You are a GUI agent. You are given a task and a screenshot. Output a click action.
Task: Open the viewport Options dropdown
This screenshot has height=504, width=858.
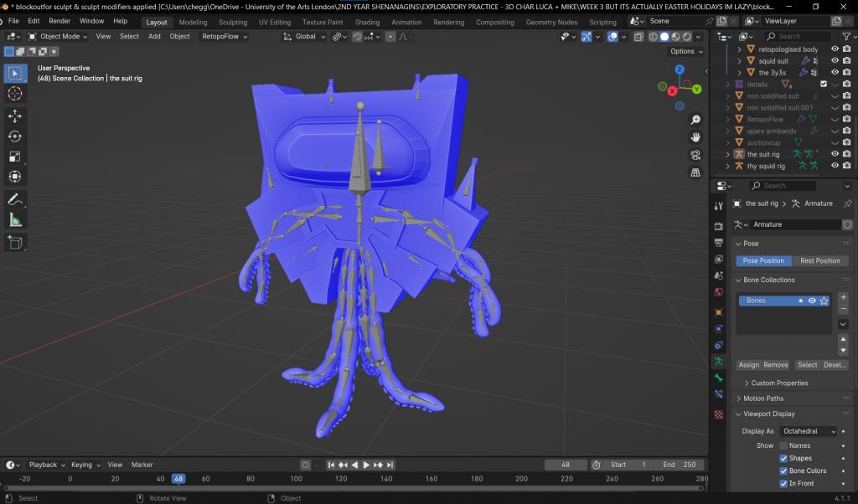(686, 51)
